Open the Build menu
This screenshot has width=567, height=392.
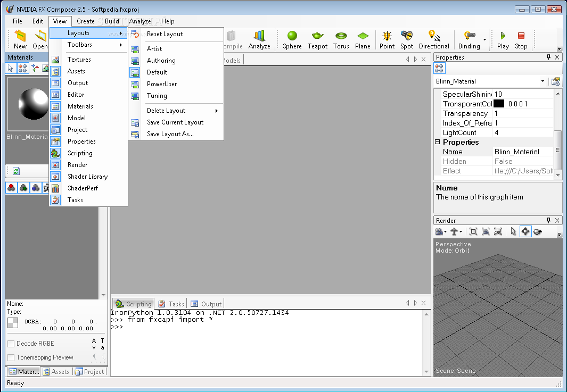pos(112,21)
